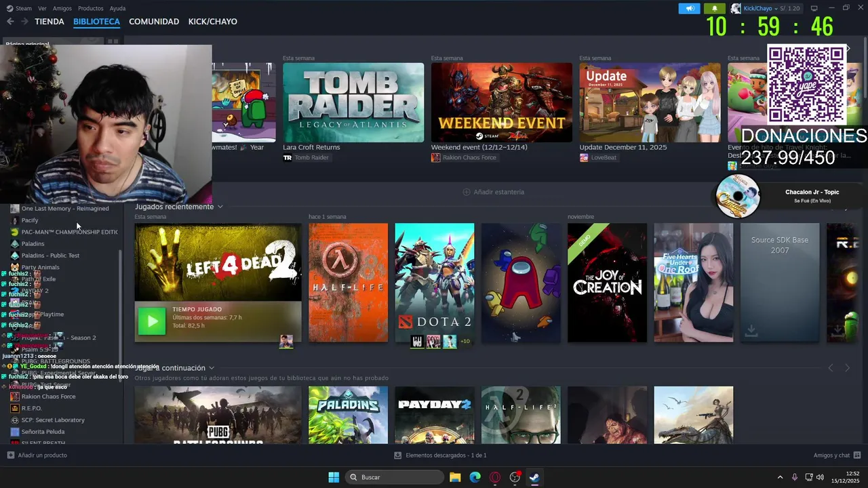This screenshot has width=868, height=488.
Task: Show hidden icons with the tray chevron
Action: (x=780, y=477)
